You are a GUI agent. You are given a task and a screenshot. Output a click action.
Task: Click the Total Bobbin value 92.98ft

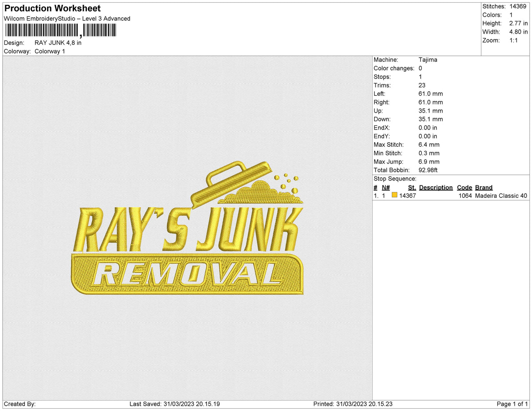pos(429,170)
